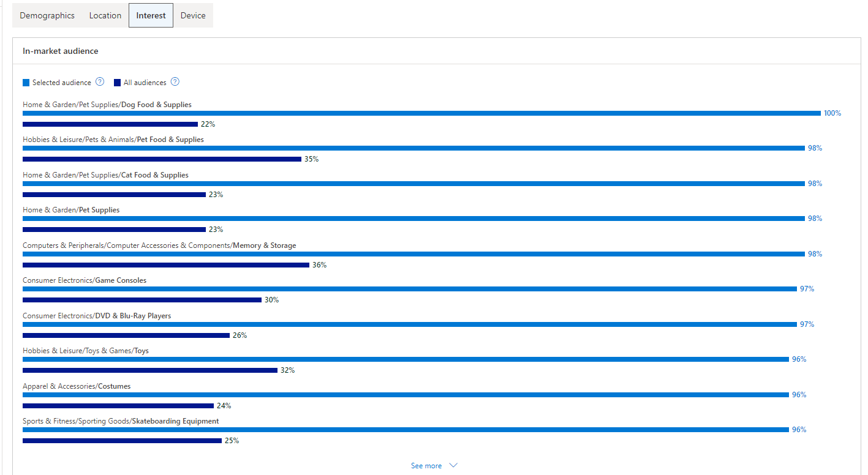
Task: Select the Skateboarding Equipment audience label
Action: (x=120, y=421)
